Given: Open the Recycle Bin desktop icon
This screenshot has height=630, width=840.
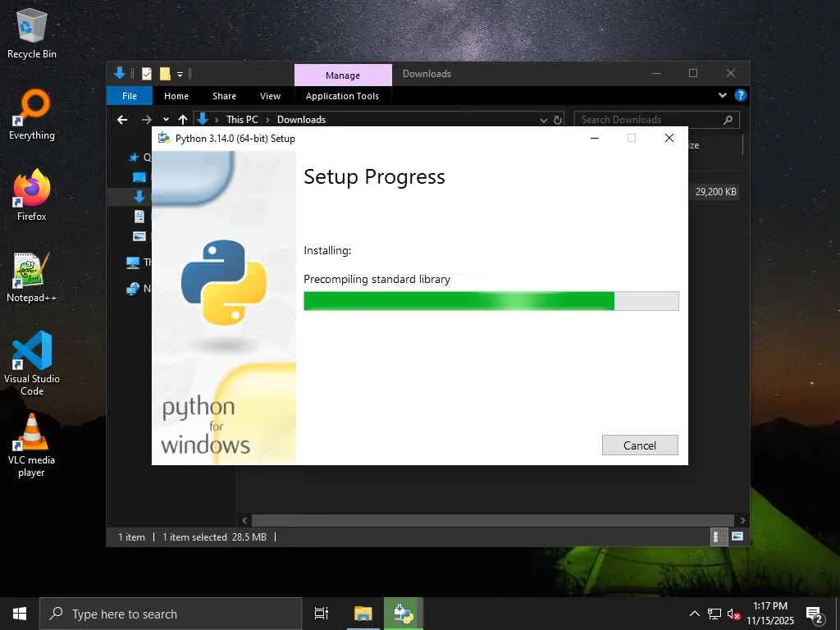Looking at the screenshot, I should tap(32, 34).
